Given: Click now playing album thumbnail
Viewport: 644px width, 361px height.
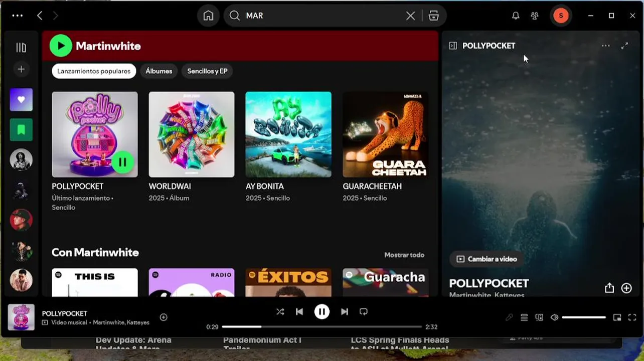Looking at the screenshot, I should [21, 317].
